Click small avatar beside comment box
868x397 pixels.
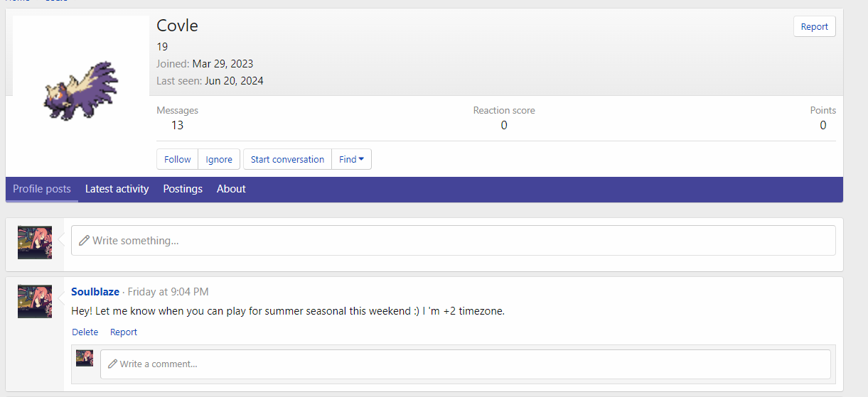pyautogui.click(x=85, y=358)
